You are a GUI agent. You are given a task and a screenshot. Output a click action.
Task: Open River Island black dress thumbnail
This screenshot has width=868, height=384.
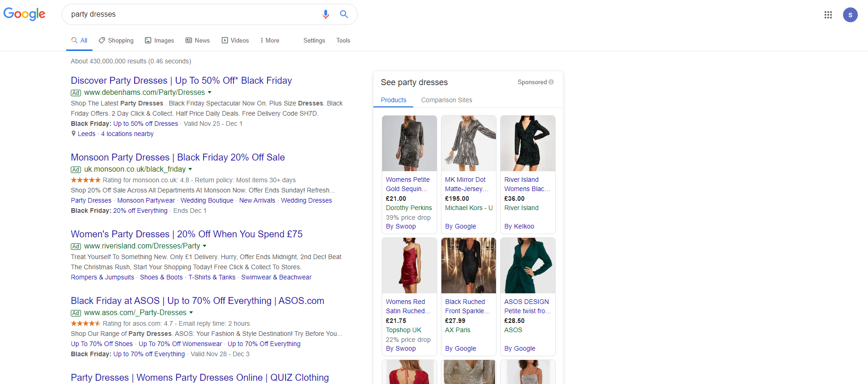528,143
